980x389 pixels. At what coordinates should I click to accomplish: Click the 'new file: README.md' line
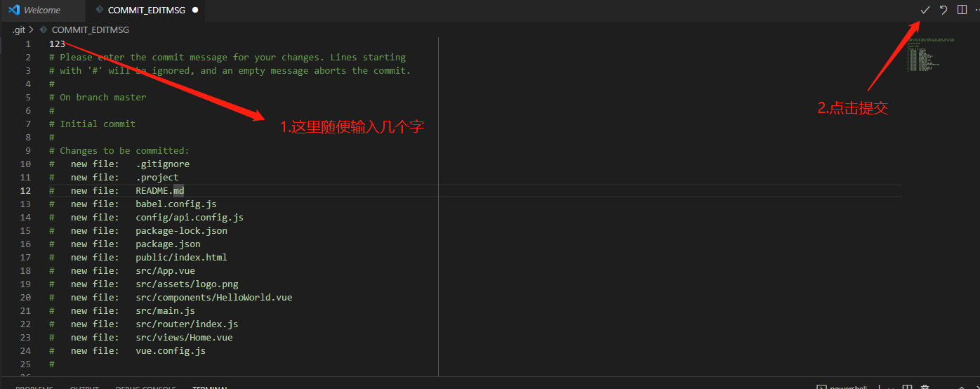point(117,190)
